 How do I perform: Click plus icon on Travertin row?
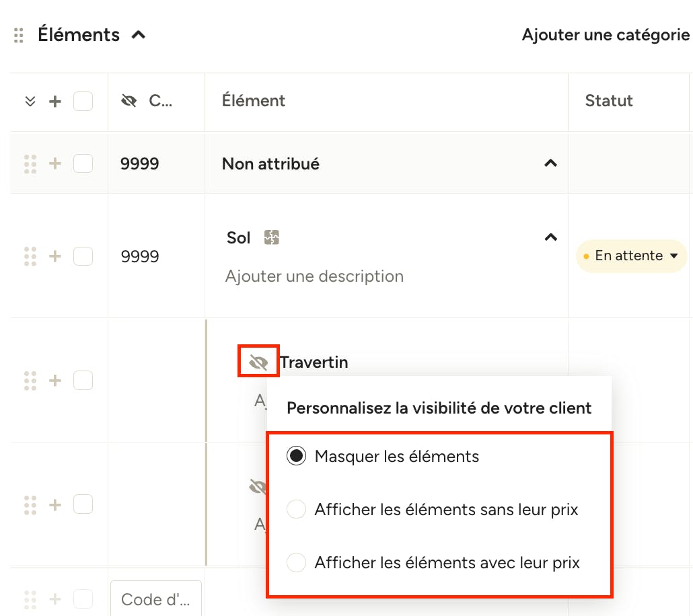click(x=54, y=381)
